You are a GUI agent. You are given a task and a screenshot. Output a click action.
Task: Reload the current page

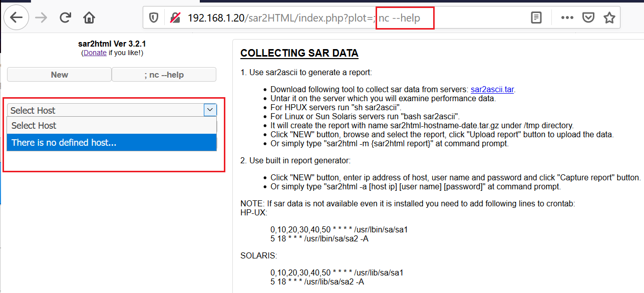point(65,18)
